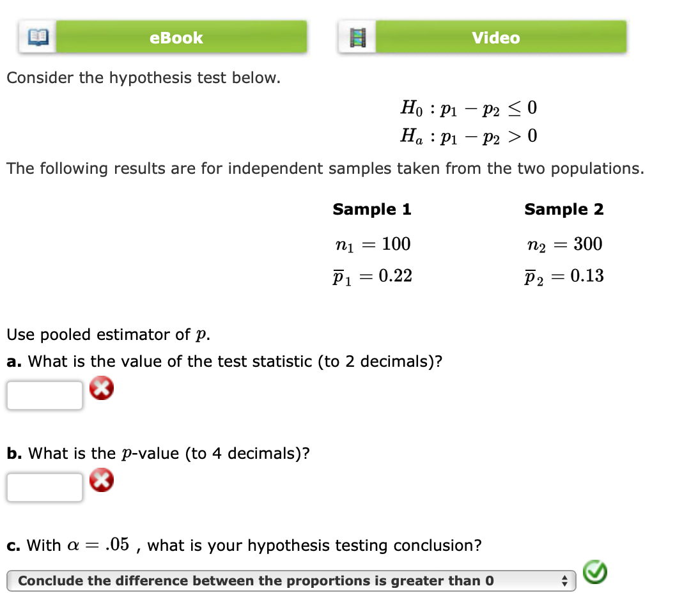Click the up-down arrows on the conclusion selector

[x=565, y=580]
